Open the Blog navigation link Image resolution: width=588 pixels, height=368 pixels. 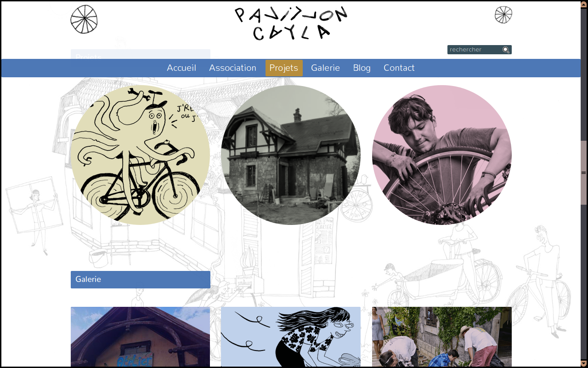[x=362, y=68]
